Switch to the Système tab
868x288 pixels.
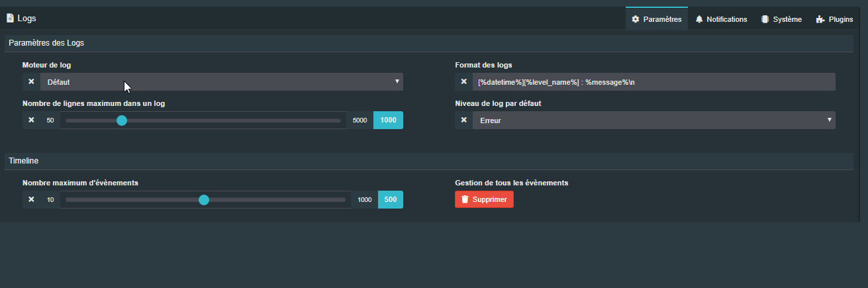[x=781, y=19]
